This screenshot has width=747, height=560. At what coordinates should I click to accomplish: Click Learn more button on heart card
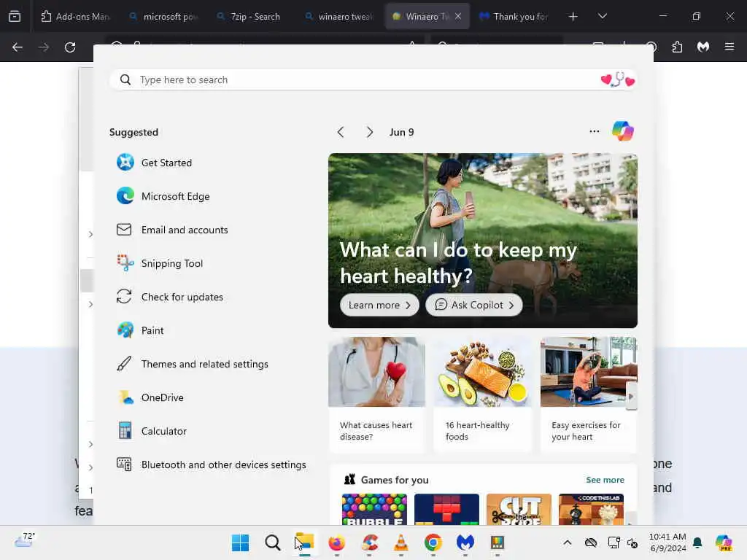pyautogui.click(x=379, y=305)
